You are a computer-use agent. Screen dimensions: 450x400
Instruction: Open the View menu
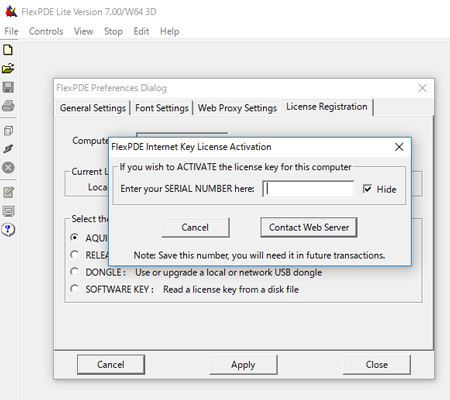click(x=83, y=31)
